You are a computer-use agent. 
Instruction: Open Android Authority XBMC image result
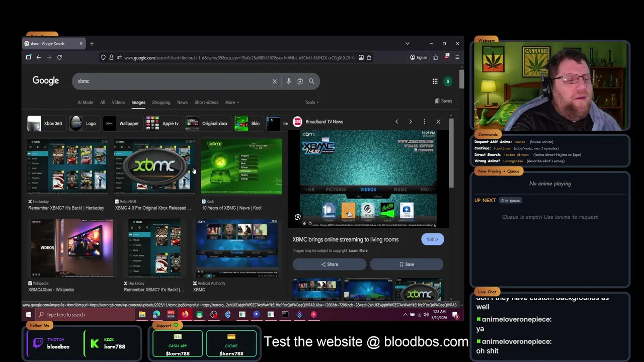click(x=237, y=248)
